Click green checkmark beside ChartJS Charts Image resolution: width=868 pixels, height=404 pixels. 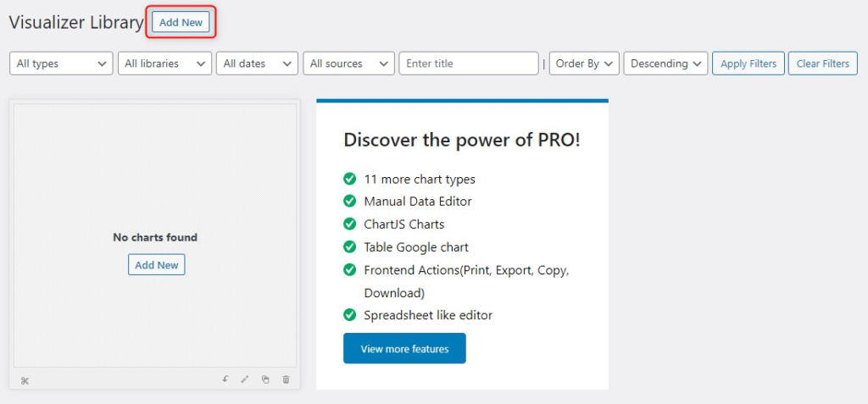click(x=349, y=224)
